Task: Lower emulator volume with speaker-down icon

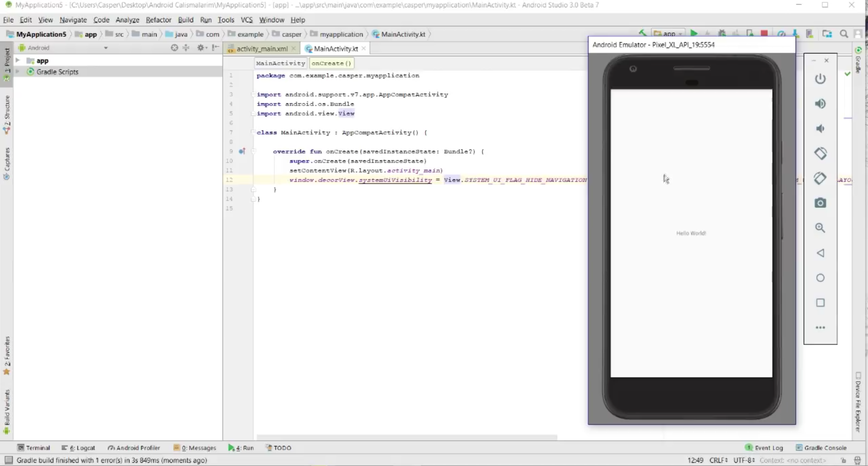Action: click(x=820, y=128)
